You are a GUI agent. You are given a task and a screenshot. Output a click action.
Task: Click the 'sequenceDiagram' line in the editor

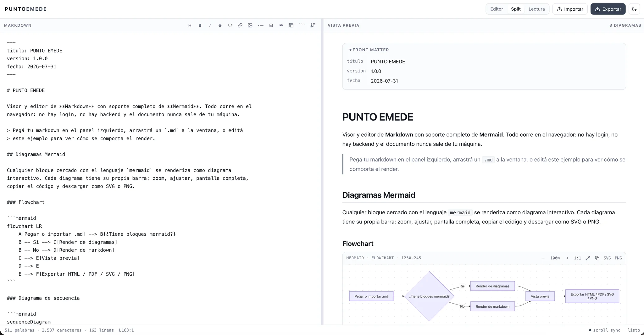point(29,322)
